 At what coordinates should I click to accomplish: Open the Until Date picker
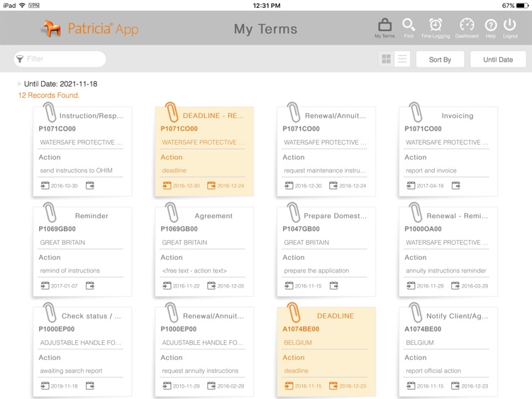click(498, 60)
